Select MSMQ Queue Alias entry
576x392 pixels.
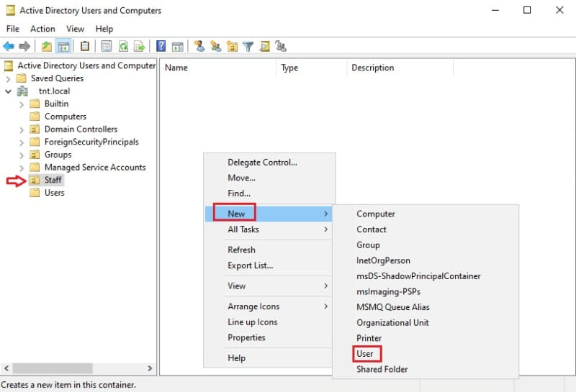pyautogui.click(x=426, y=307)
